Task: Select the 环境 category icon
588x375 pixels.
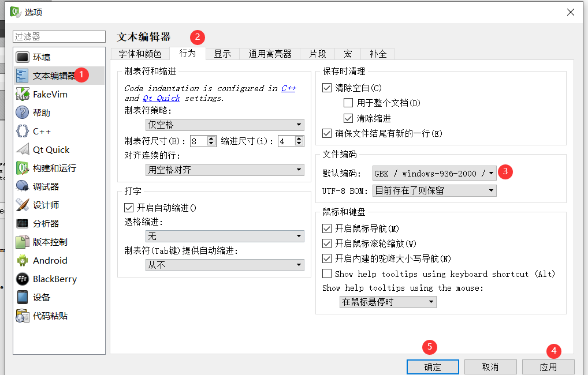Action: coord(22,57)
